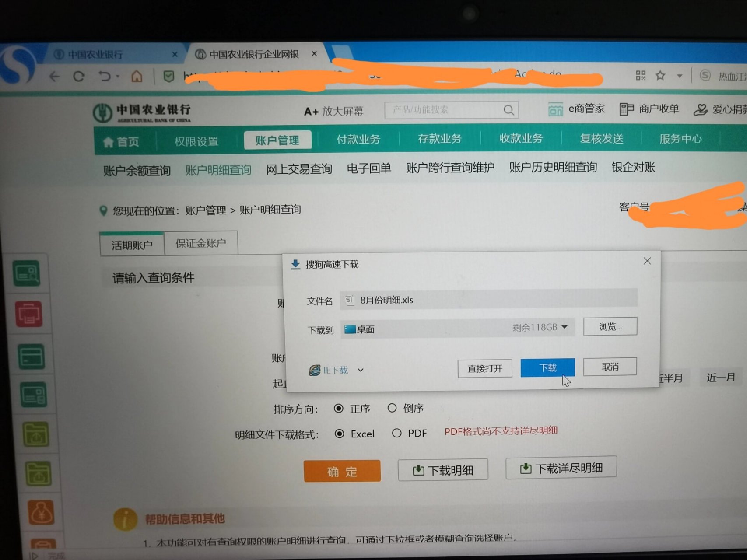Click 取消 in the download dialog
This screenshot has width=747, height=560.
coord(610,366)
